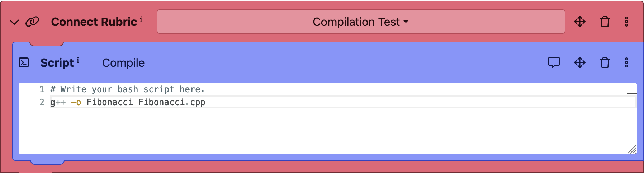Click line number 2 in the editor gutter
The width and height of the screenshot is (644, 173).
coord(42,102)
